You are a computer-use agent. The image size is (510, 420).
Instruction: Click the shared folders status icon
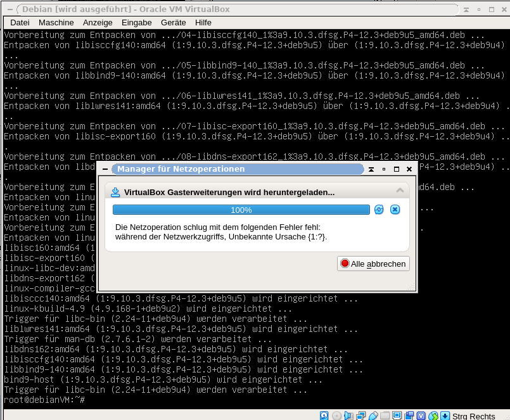[x=385, y=416]
